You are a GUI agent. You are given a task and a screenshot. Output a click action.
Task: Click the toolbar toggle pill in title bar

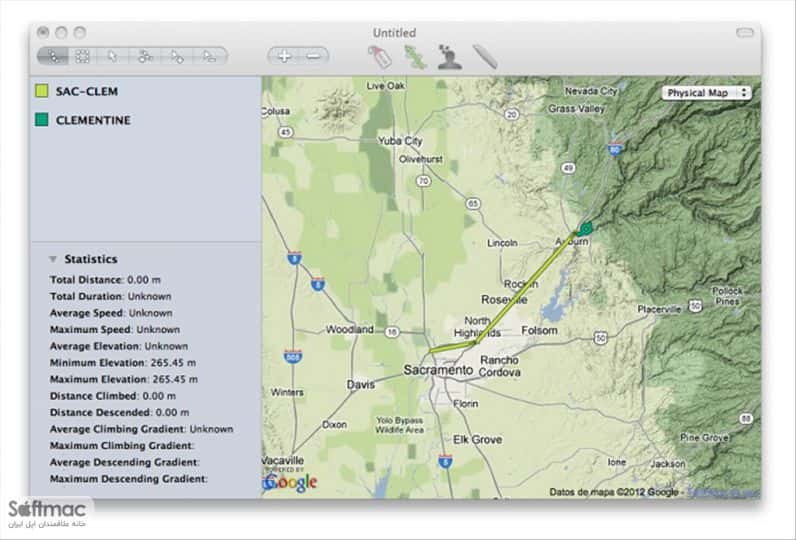click(745, 32)
